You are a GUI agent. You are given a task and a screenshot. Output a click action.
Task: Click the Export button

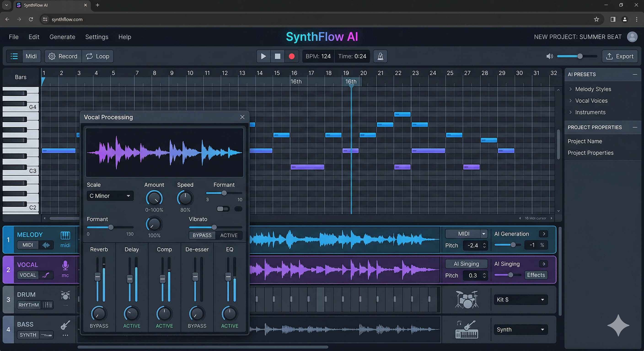tap(620, 56)
